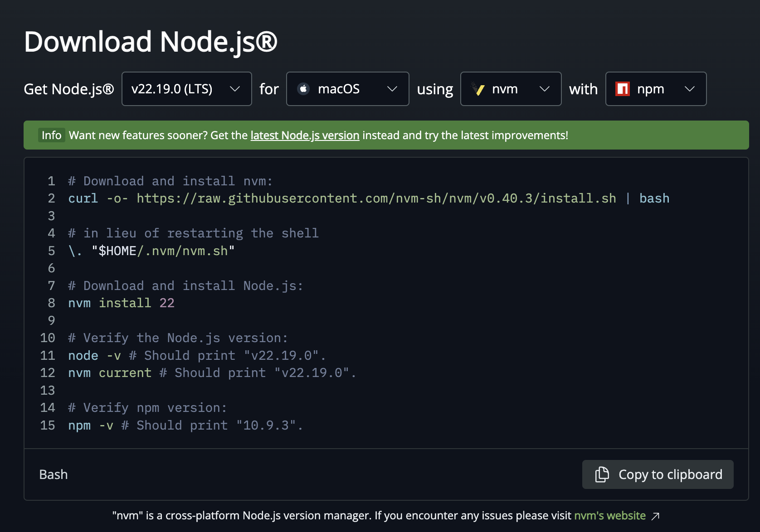760x532 pixels.
Task: Open the chevron arrow in the npm selector
Action: (689, 89)
